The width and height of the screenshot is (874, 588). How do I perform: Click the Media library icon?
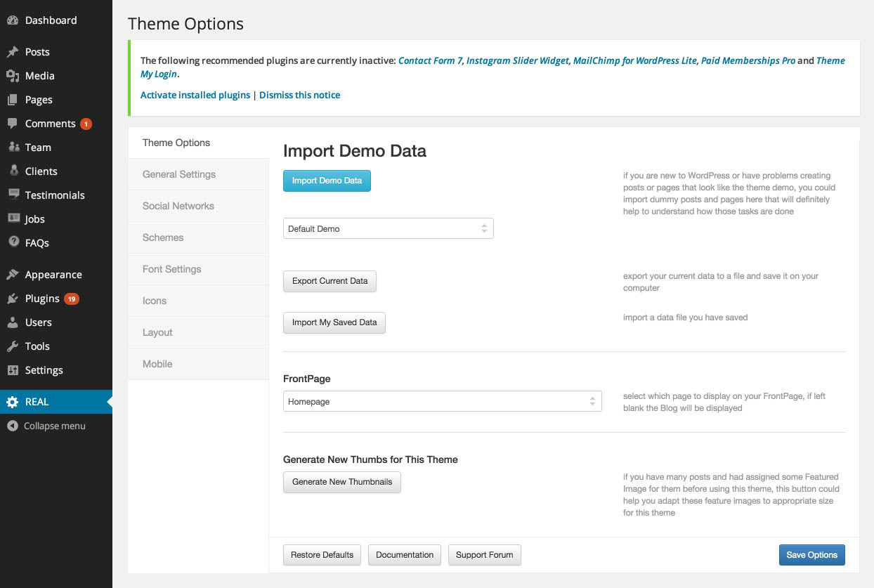pos(13,76)
